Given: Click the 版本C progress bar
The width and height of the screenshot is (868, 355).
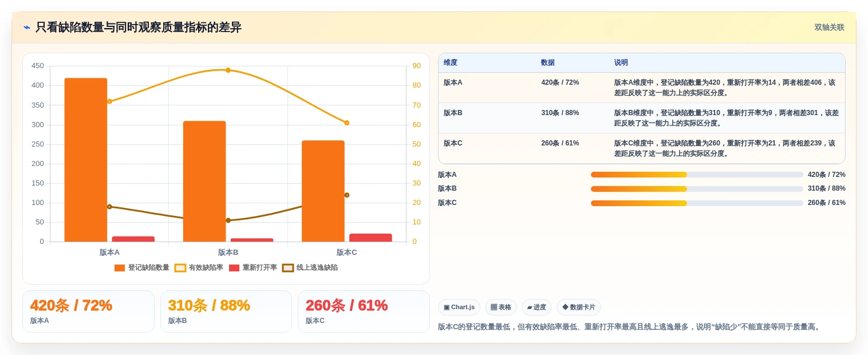Looking at the screenshot, I should click(697, 203).
